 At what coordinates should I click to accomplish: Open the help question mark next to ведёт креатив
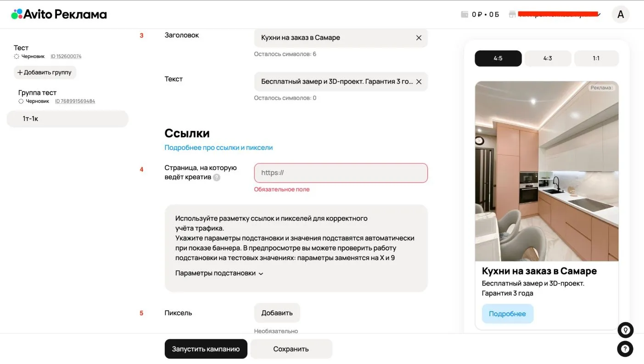click(x=217, y=177)
